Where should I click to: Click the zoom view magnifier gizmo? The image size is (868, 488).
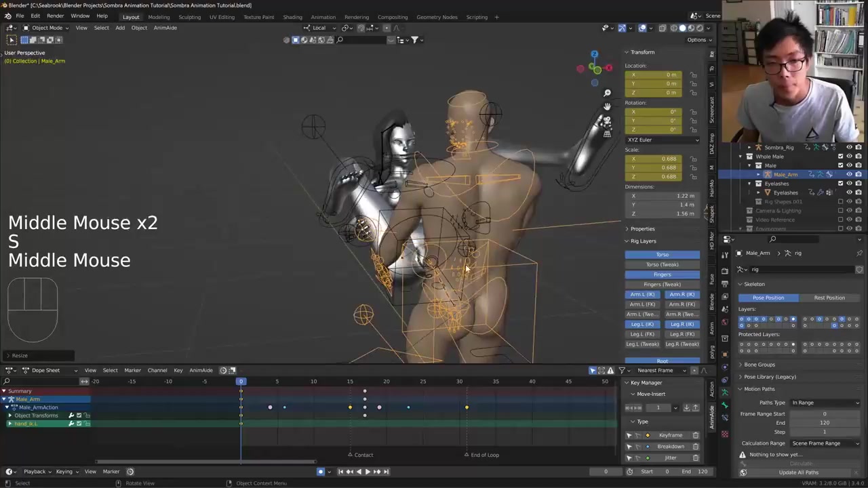tap(607, 93)
